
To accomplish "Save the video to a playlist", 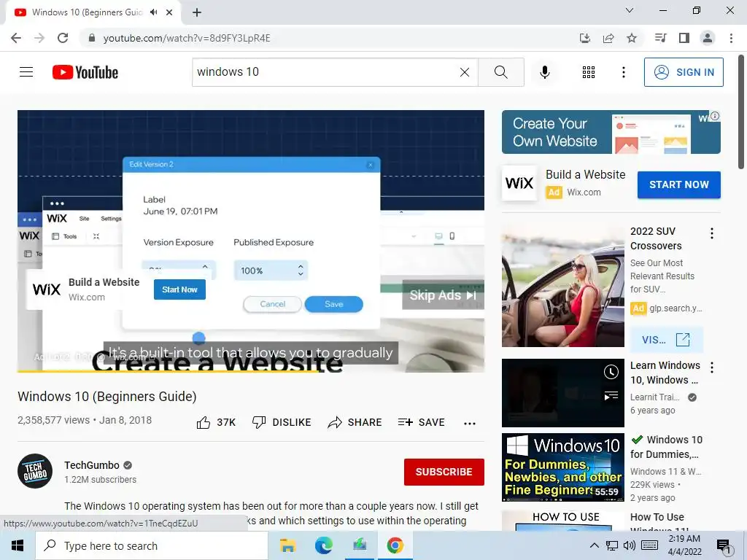I will pyautogui.click(x=421, y=422).
